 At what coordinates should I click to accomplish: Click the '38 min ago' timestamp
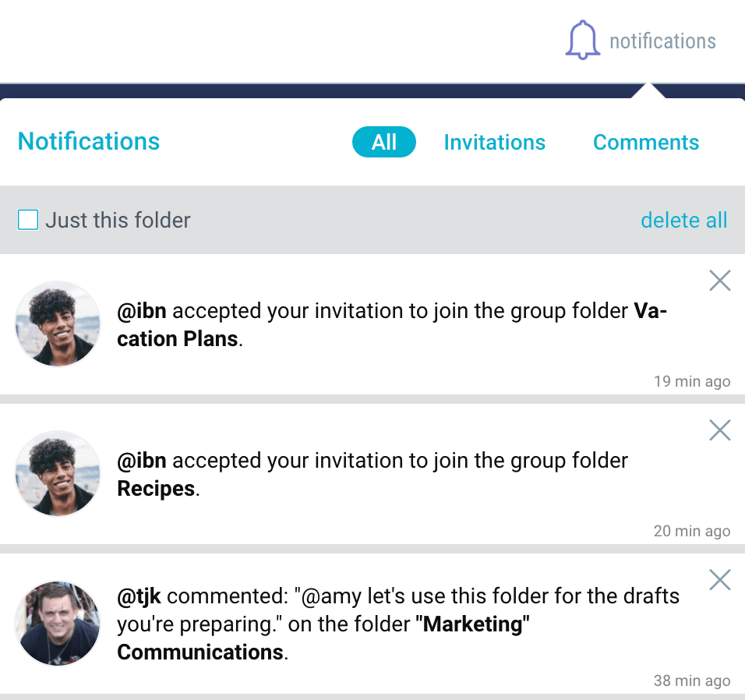[692, 681]
